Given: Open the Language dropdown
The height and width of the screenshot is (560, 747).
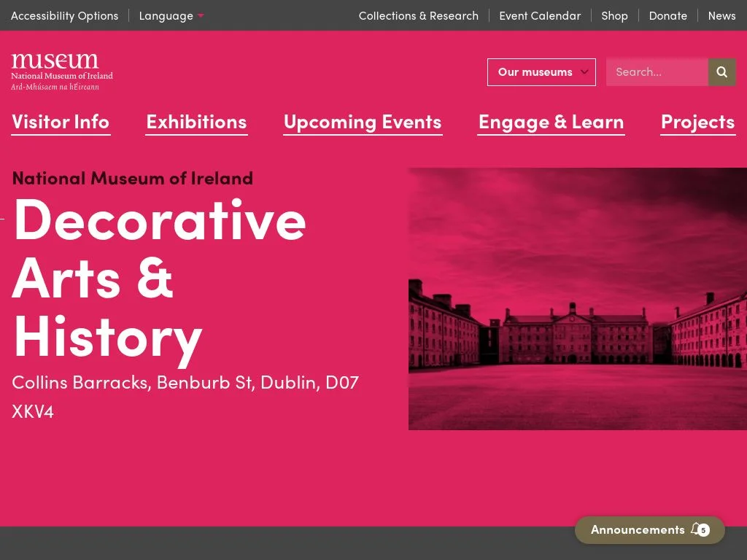Looking at the screenshot, I should pos(171,16).
